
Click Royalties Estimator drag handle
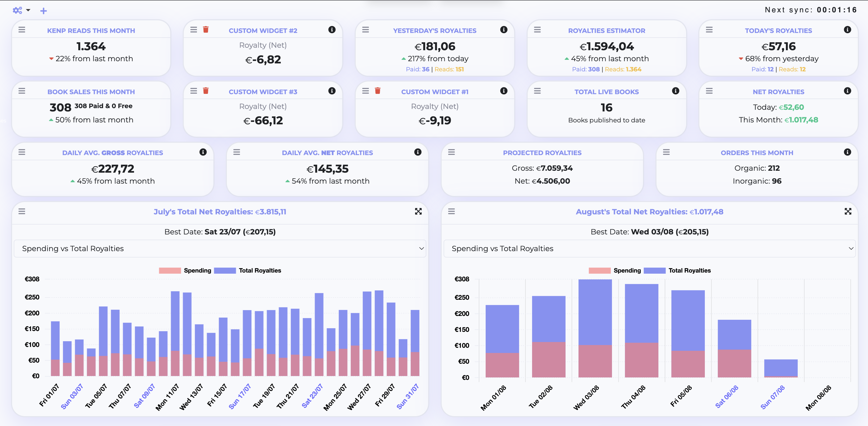(x=538, y=30)
